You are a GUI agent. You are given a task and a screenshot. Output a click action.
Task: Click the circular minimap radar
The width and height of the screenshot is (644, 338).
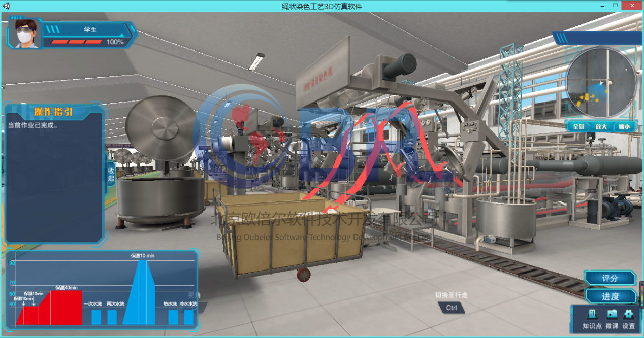pos(601,83)
